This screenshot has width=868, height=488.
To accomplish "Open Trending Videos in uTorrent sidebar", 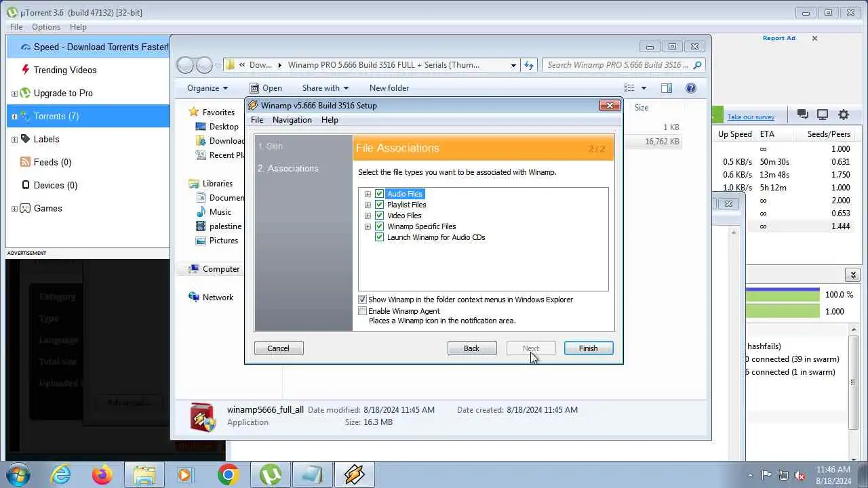I will pyautogui.click(x=65, y=70).
